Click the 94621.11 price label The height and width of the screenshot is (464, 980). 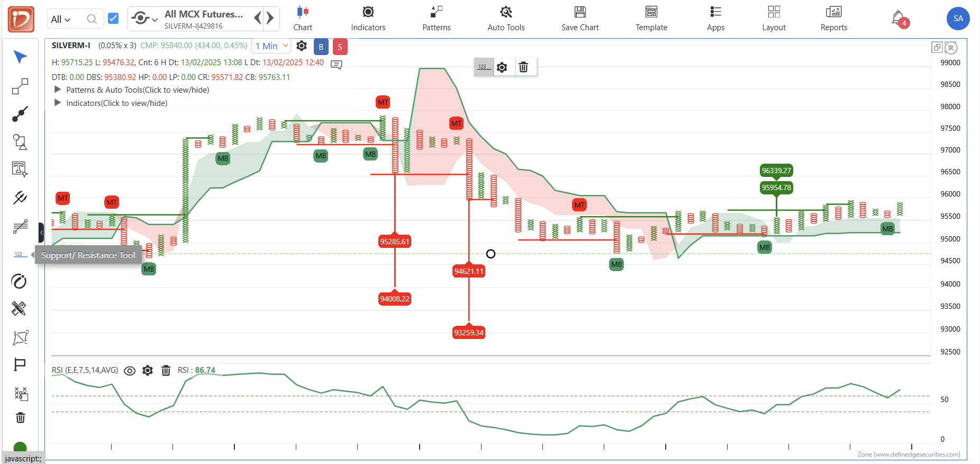click(469, 271)
